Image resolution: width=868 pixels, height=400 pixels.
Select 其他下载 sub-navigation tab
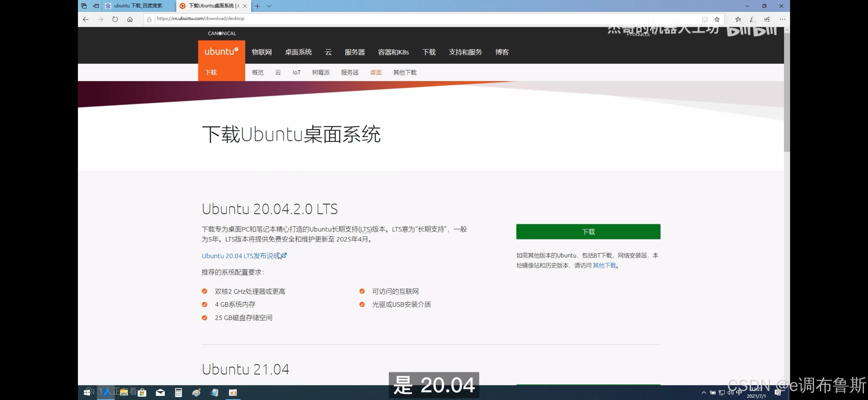coord(405,72)
